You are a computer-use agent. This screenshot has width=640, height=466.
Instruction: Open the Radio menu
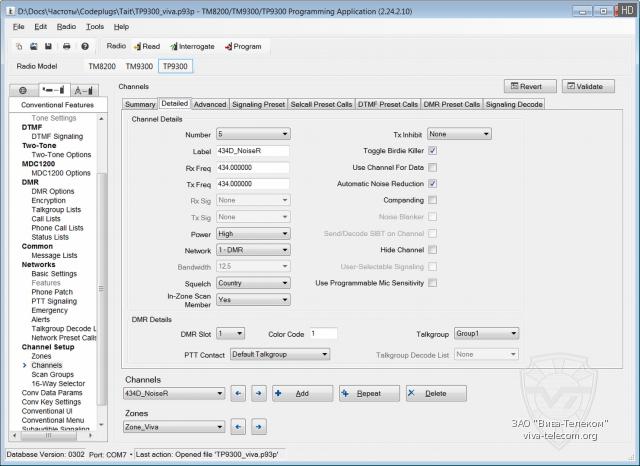[x=66, y=26]
